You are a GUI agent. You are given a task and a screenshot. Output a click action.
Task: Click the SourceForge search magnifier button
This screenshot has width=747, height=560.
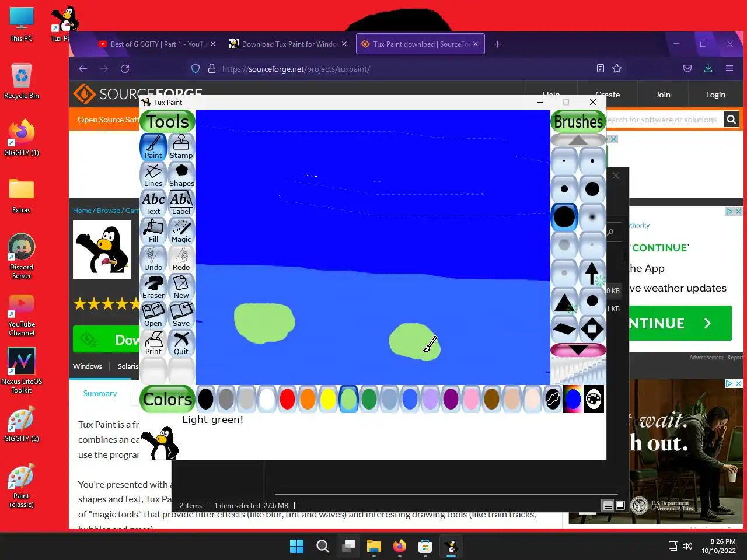click(731, 120)
